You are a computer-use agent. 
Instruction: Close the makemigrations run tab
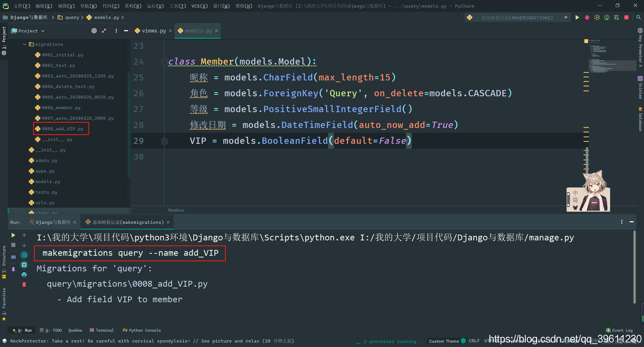tap(168, 222)
